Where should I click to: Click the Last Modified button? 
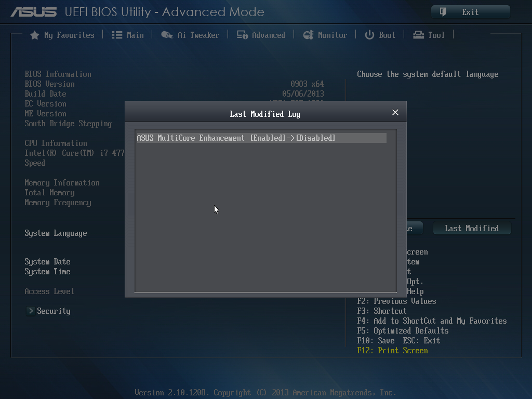pos(472,229)
